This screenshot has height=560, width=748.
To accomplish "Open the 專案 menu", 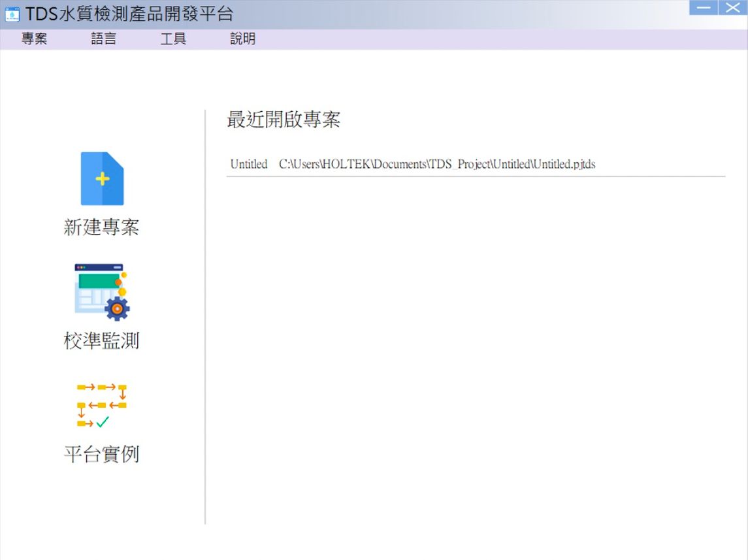I will click(x=35, y=39).
